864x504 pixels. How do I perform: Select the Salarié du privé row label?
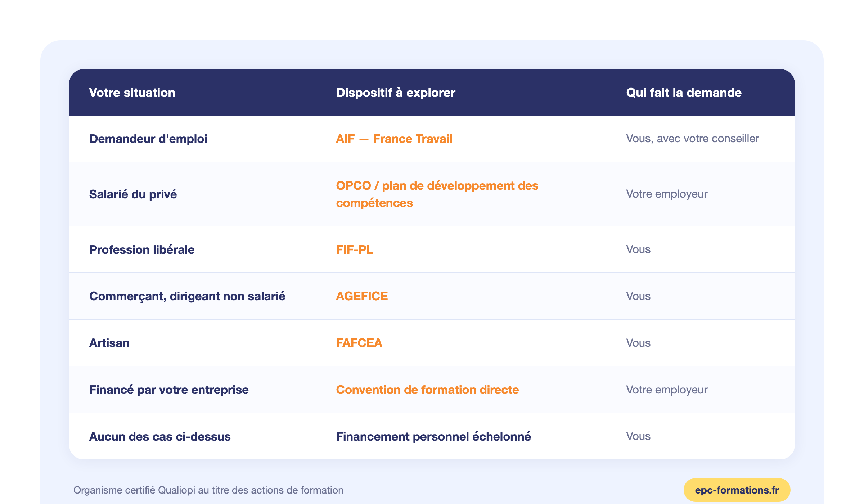click(133, 194)
